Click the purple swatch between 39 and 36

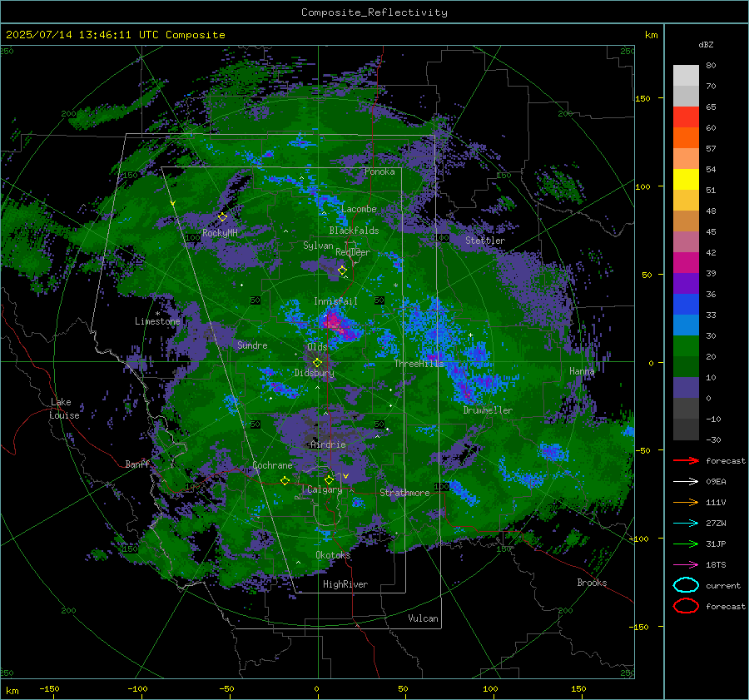coord(686,283)
